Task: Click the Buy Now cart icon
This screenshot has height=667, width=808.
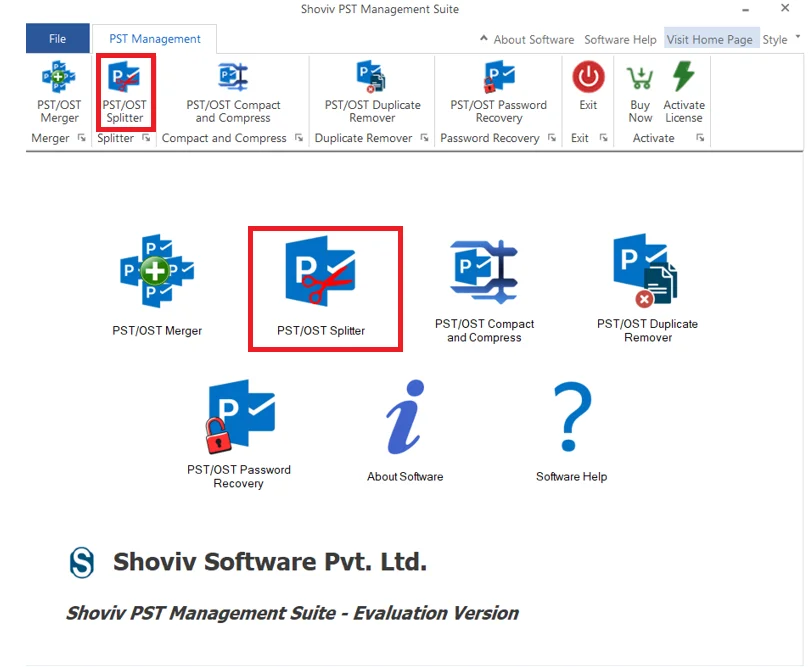Action: (x=640, y=78)
